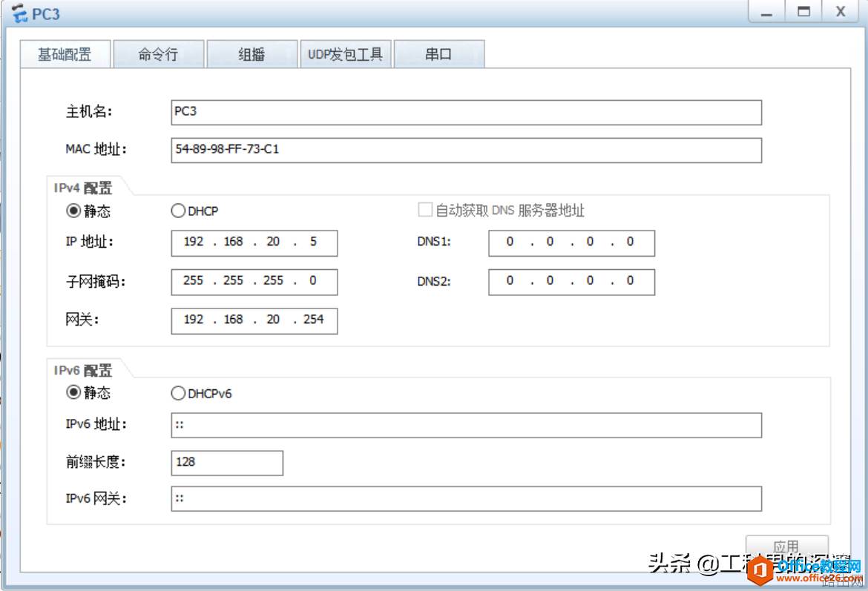Viewport: 868px width, 591px height.
Task: Select the DHCPv6 radio button
Action: pyautogui.click(x=178, y=394)
